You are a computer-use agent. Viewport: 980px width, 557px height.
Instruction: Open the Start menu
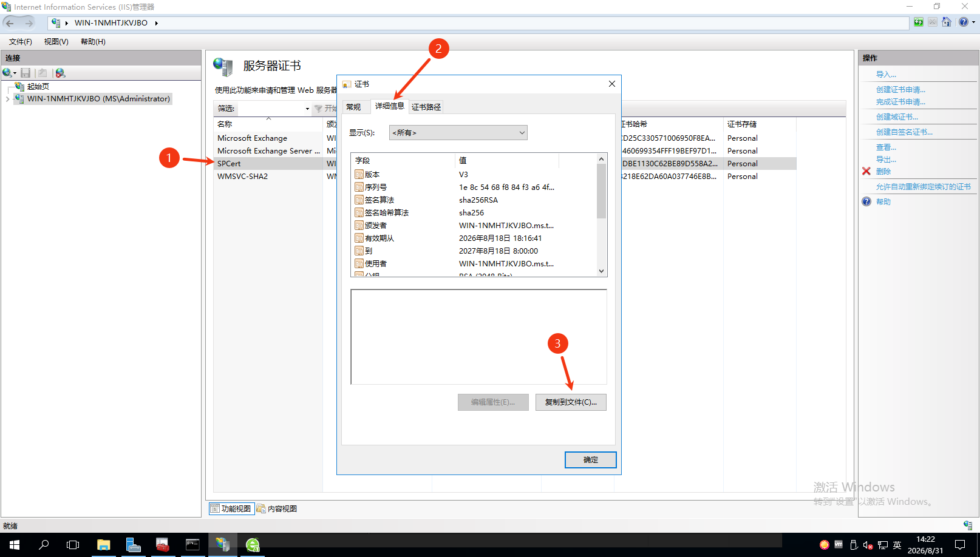tap(15, 545)
